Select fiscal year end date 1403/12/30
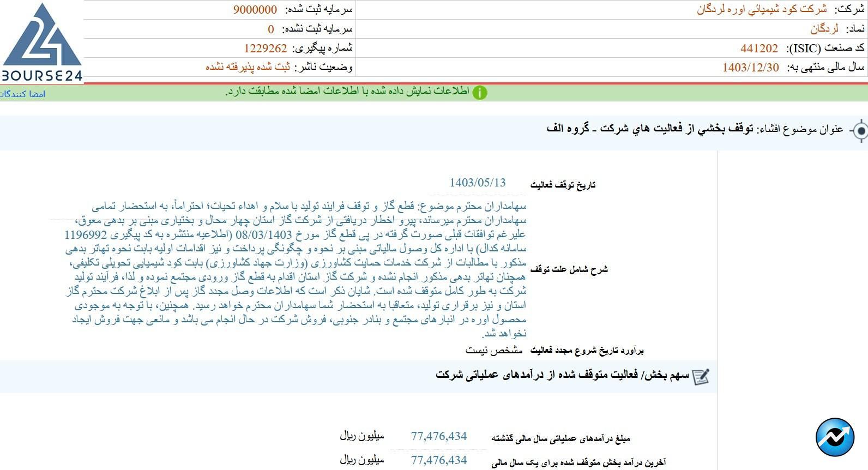The width and height of the screenshot is (868, 470). pos(750,68)
